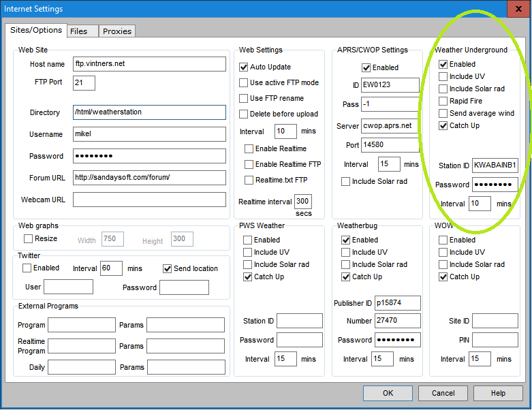Click the Host name field
This screenshot has width=532, height=410.
[x=148, y=64]
